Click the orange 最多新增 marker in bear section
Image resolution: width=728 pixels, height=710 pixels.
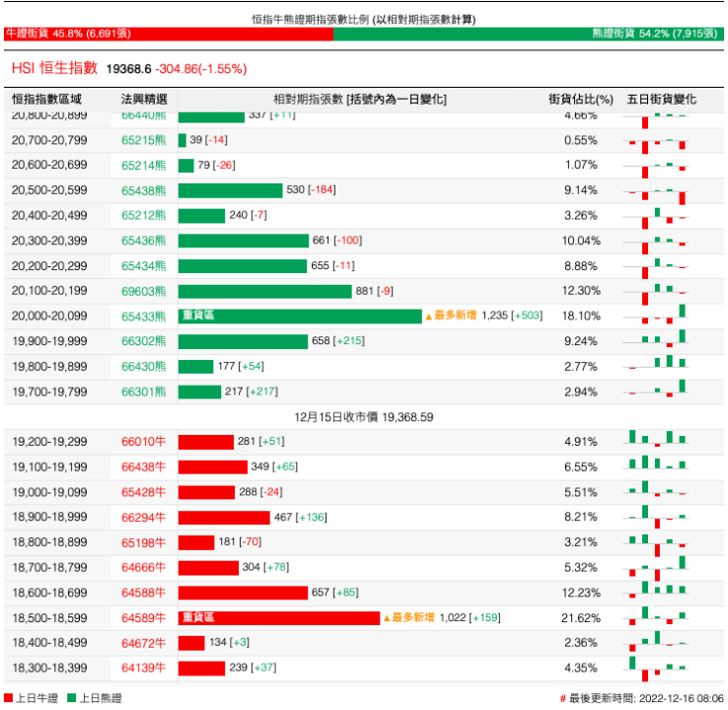coord(451,316)
